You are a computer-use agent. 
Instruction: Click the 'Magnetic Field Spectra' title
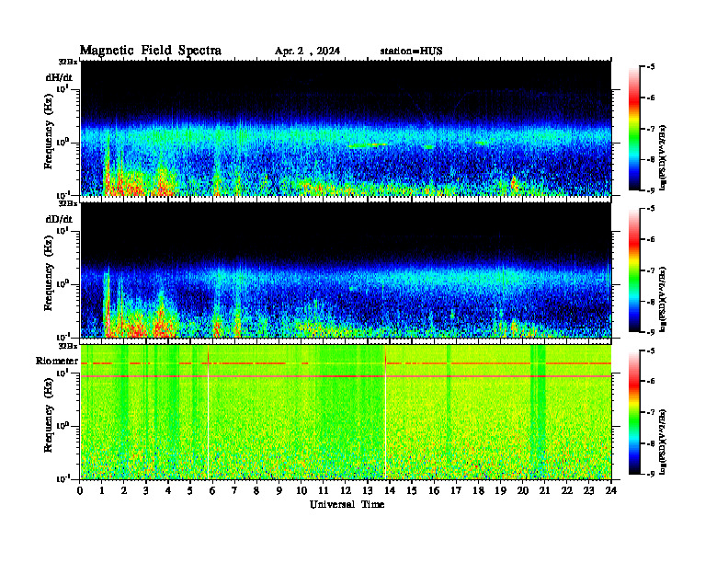point(151,51)
